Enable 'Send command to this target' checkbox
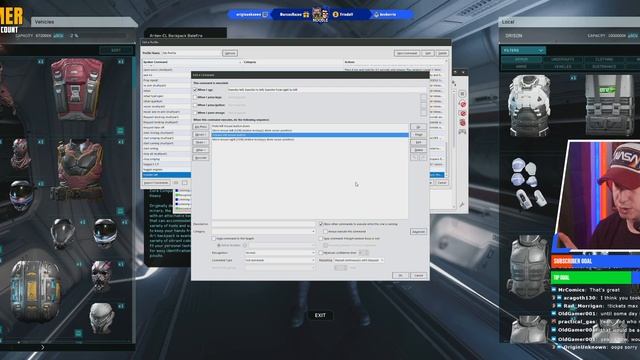 pos(214,238)
